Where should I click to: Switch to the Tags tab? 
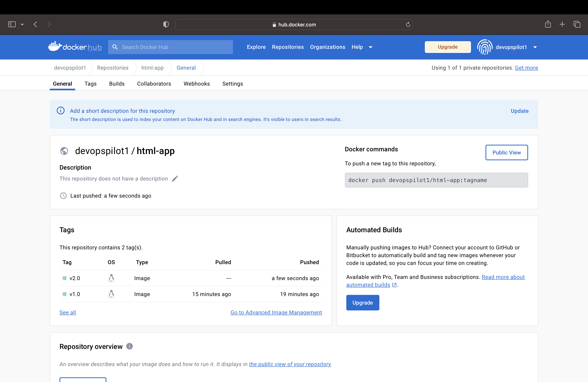(x=90, y=83)
